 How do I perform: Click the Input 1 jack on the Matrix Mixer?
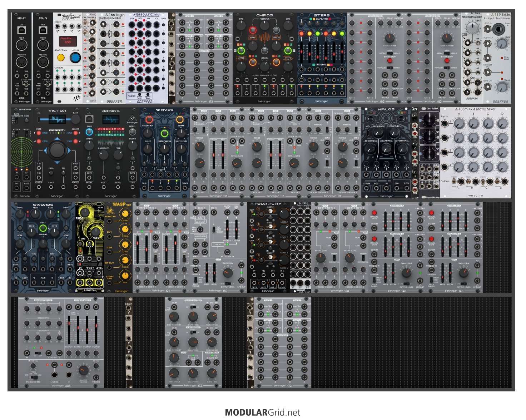tap(445, 124)
